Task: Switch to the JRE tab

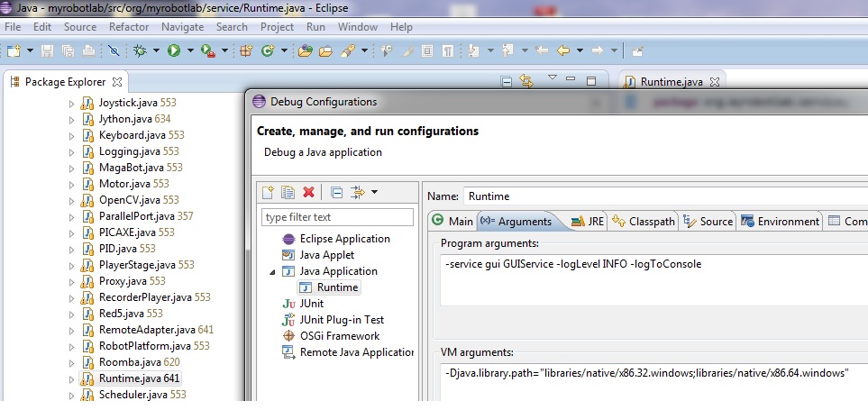Action: [x=589, y=222]
